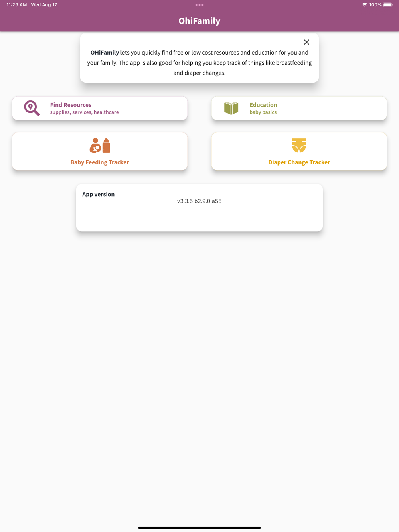Tap the 'baby basics' subtitle

click(x=263, y=112)
